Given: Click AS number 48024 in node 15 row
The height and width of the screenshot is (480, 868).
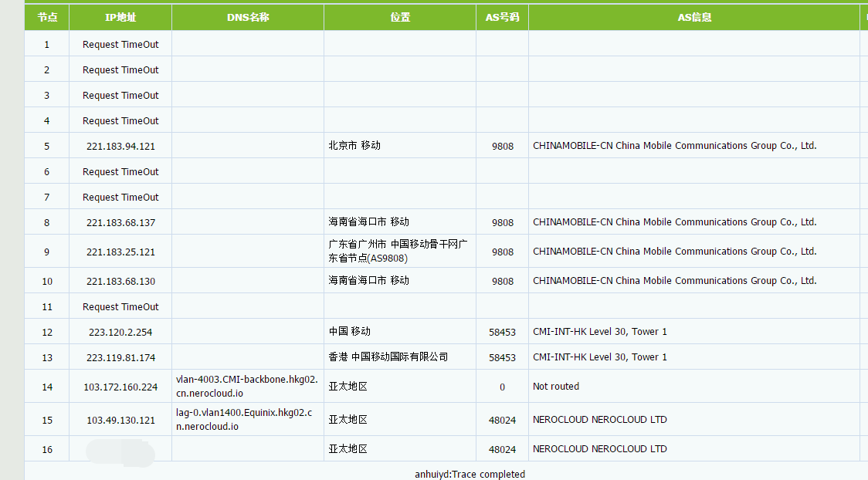Looking at the screenshot, I should point(502,420).
